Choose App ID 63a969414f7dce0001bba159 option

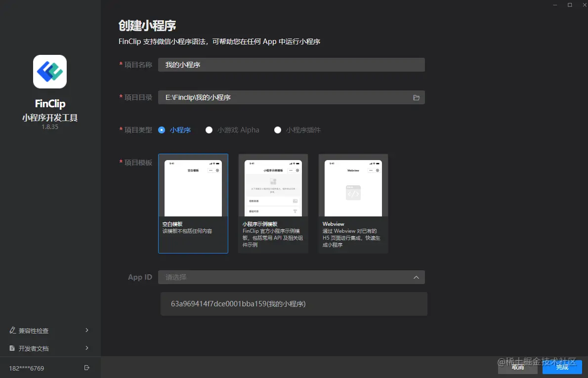click(x=294, y=304)
